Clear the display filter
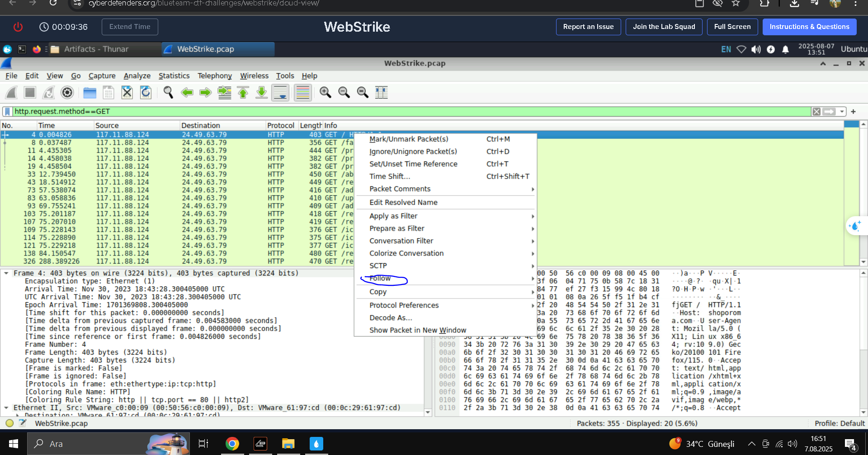The height and width of the screenshot is (455, 868). pyautogui.click(x=816, y=112)
